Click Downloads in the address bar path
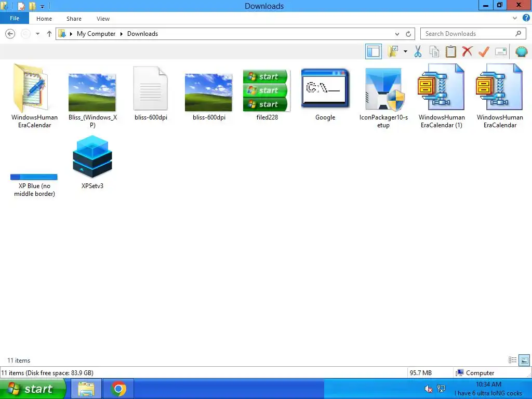This screenshot has width=532, height=399. 142,34
